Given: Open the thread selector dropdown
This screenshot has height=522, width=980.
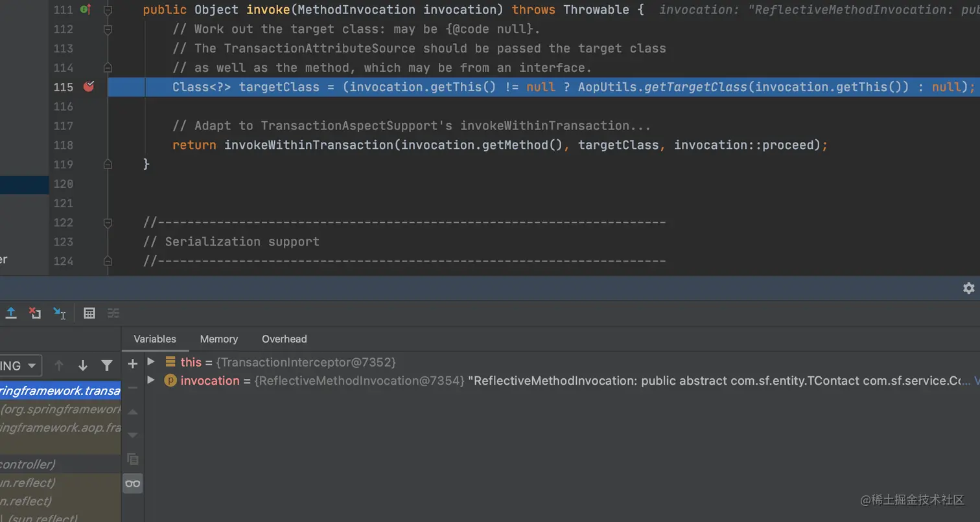Looking at the screenshot, I should pos(21,365).
